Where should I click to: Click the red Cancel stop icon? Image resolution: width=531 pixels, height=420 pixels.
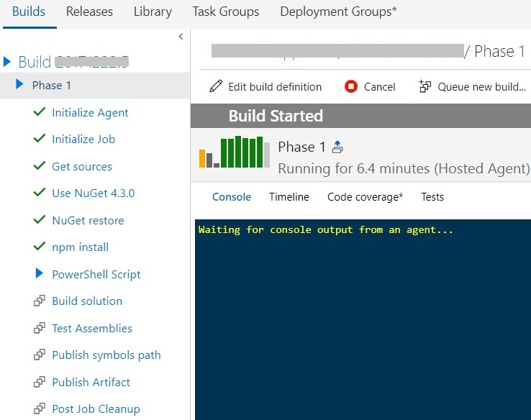[351, 86]
